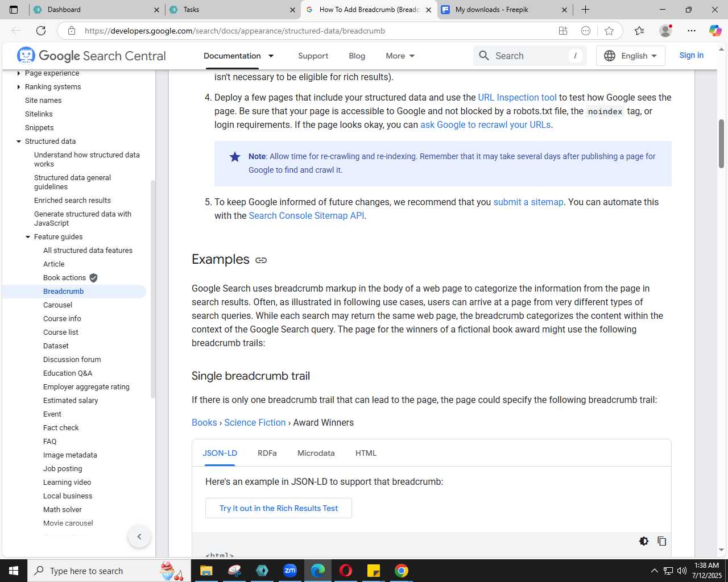Viewport: 728px width, 582px height.
Task: Click the page vertical scrollbar thumb
Action: click(x=722, y=143)
